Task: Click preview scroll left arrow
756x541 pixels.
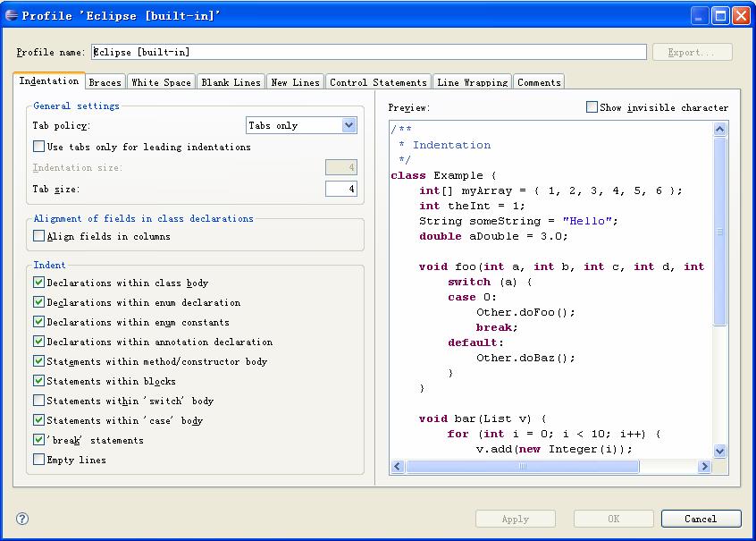Action: pyautogui.click(x=398, y=466)
